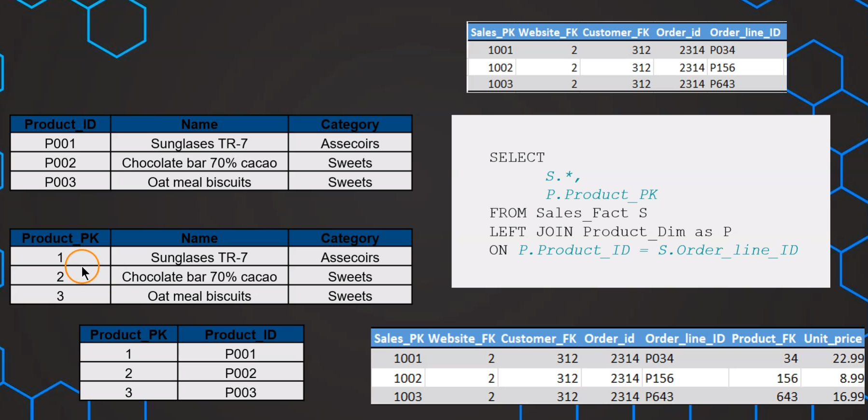The height and width of the screenshot is (420, 868).
Task: Click P001 beside Sunglases TR-7
Action: click(60, 144)
